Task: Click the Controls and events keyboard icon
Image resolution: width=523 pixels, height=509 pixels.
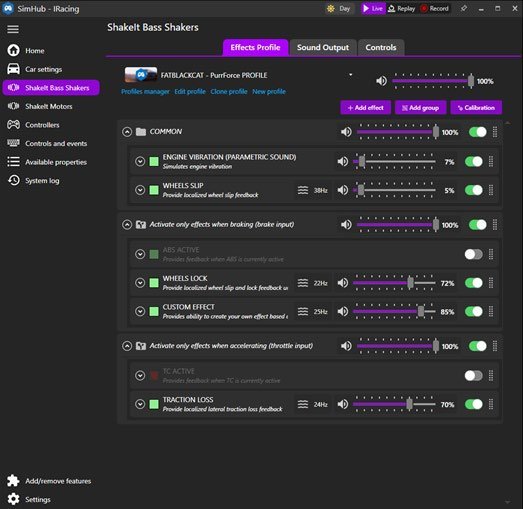Action: pyautogui.click(x=14, y=143)
